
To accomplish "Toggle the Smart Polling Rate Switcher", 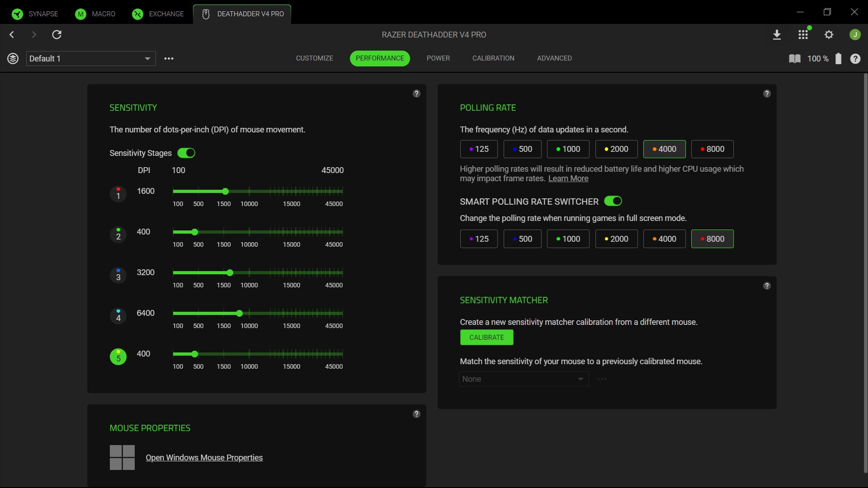I will click(613, 201).
